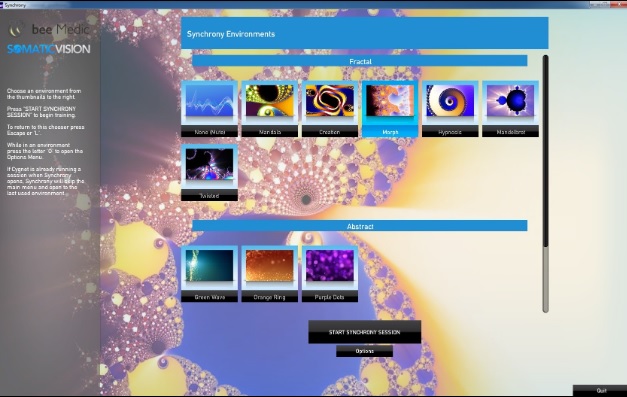Select the Creation fractal thumbnail
The height and width of the screenshot is (397, 627).
tap(330, 109)
